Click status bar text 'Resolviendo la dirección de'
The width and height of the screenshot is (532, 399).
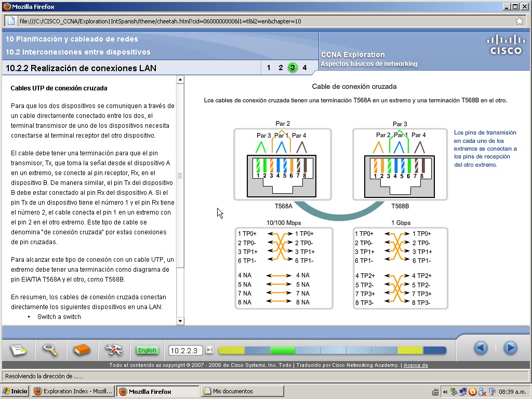[44, 376]
